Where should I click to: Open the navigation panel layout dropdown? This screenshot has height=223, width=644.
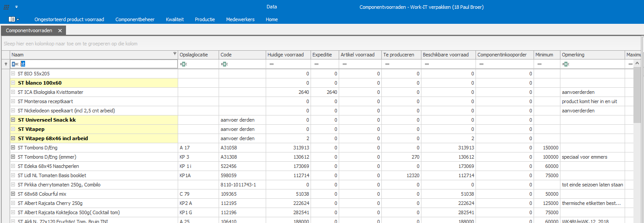[14, 19]
